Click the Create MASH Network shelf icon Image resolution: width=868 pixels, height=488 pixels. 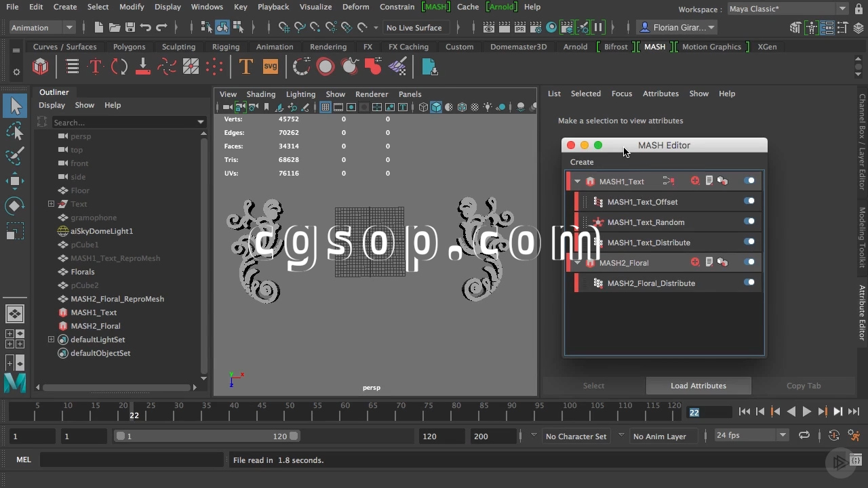pos(41,66)
